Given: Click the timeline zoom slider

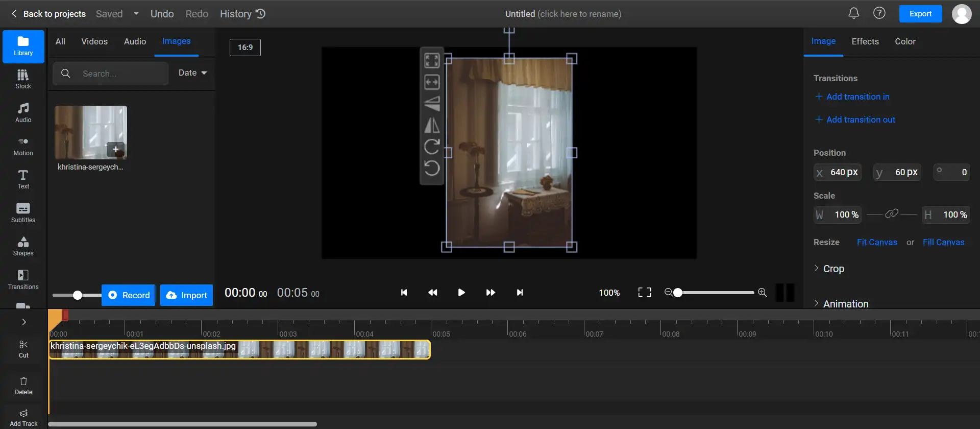Looking at the screenshot, I should pyautogui.click(x=715, y=293).
